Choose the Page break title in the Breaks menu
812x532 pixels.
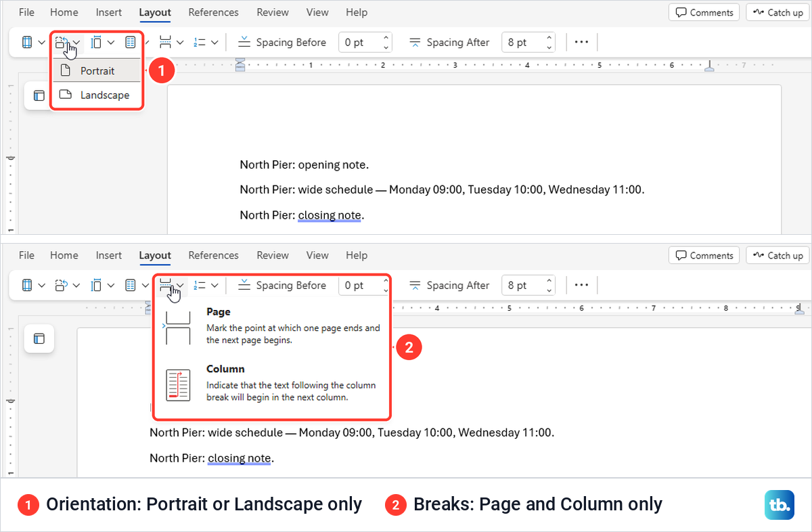(x=219, y=312)
